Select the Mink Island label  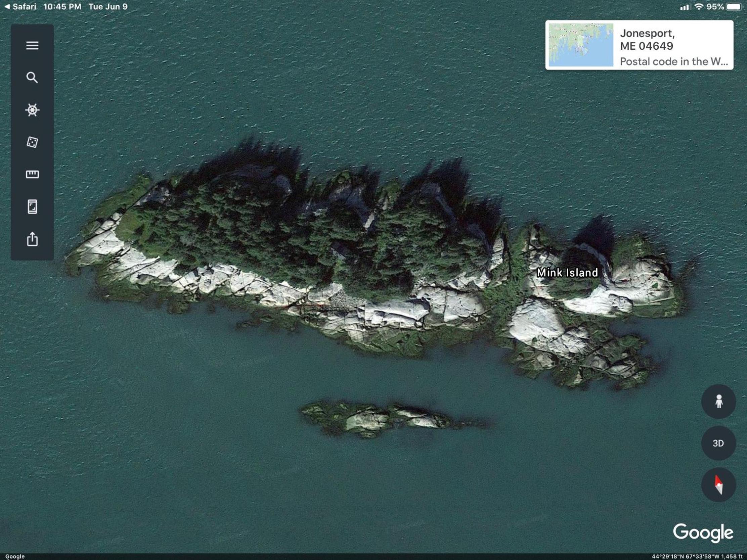point(567,272)
